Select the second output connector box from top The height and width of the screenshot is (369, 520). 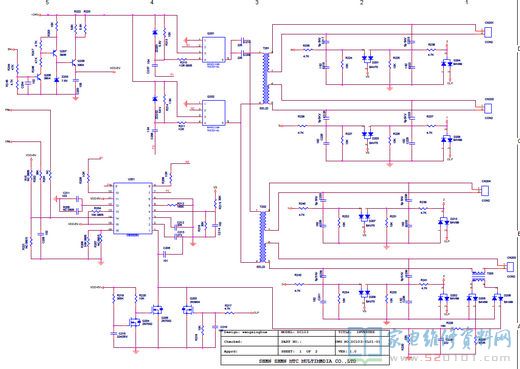click(x=488, y=108)
